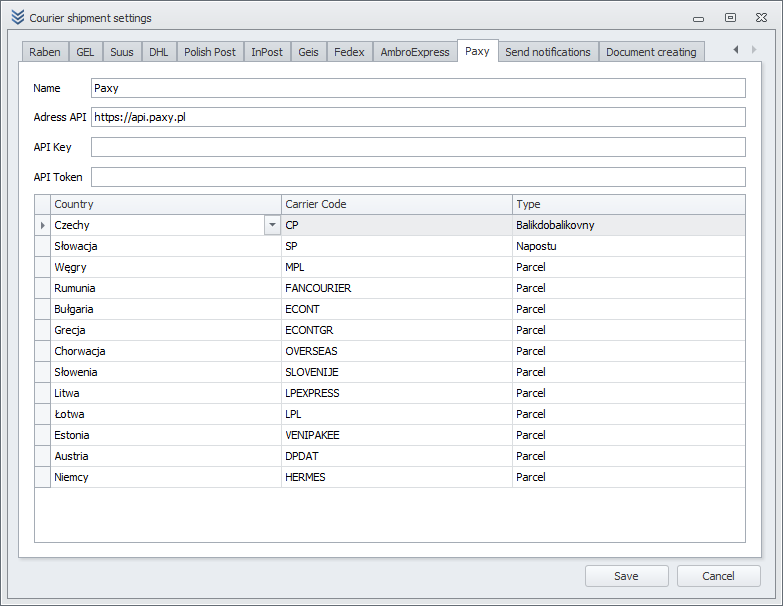Click the Grecja country cell
The image size is (783, 606).
point(166,330)
